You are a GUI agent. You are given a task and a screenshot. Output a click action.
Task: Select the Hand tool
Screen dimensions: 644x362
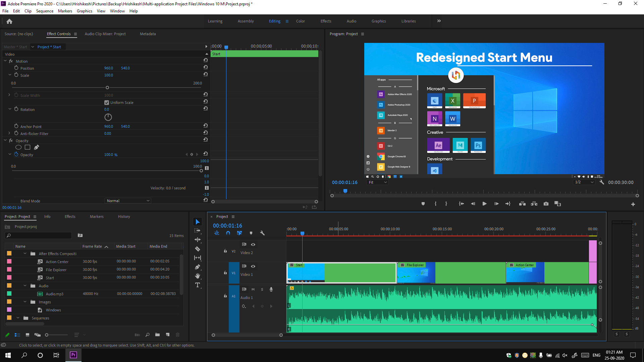pos(198,276)
